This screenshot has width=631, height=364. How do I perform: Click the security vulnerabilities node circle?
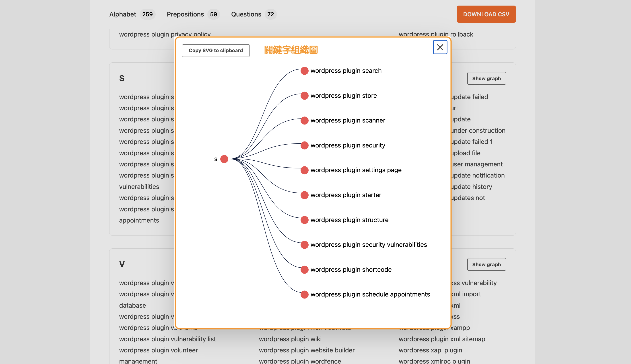click(304, 245)
